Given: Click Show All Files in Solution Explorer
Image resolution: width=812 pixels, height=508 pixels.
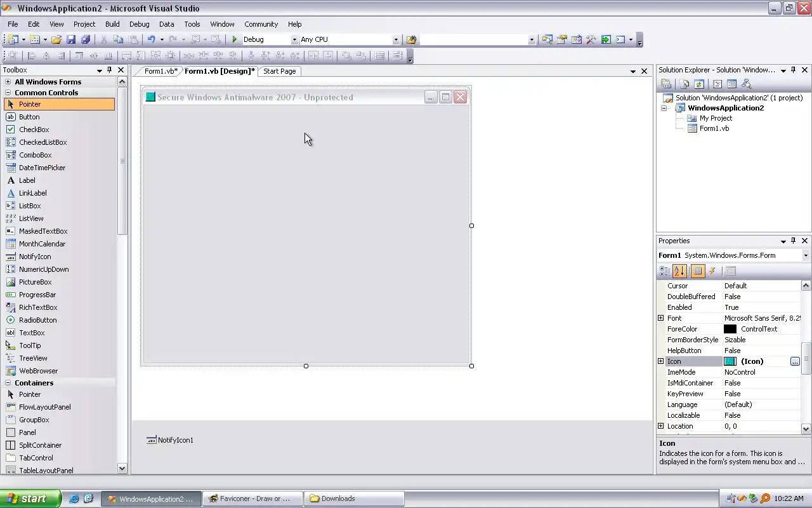Looking at the screenshot, I should tap(684, 84).
